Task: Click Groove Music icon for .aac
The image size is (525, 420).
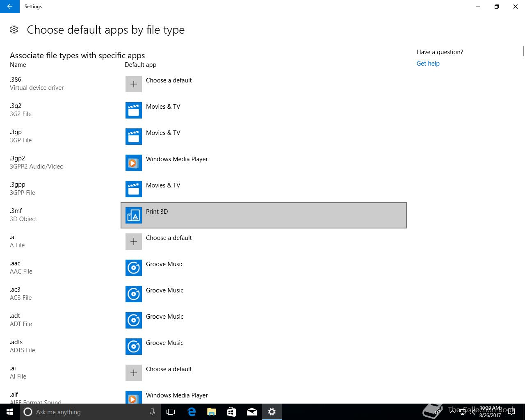Action: (133, 268)
